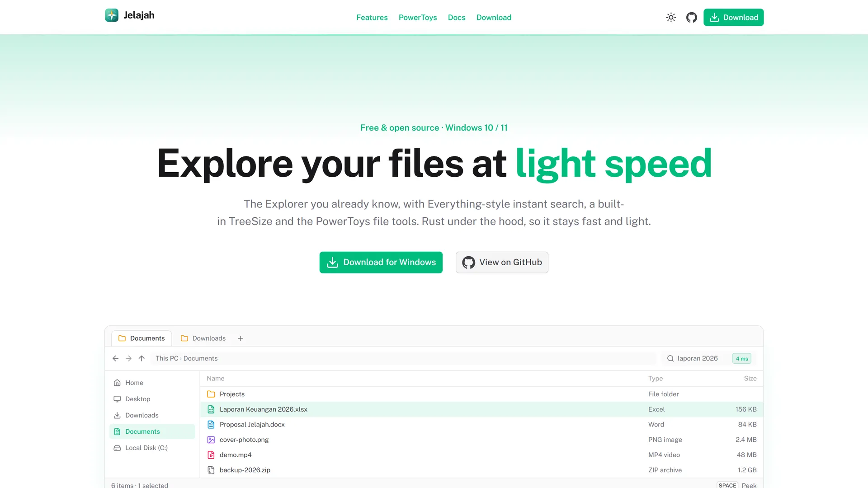Select Documents in the sidebar
Image resolution: width=868 pixels, height=488 pixels.
pyautogui.click(x=152, y=432)
